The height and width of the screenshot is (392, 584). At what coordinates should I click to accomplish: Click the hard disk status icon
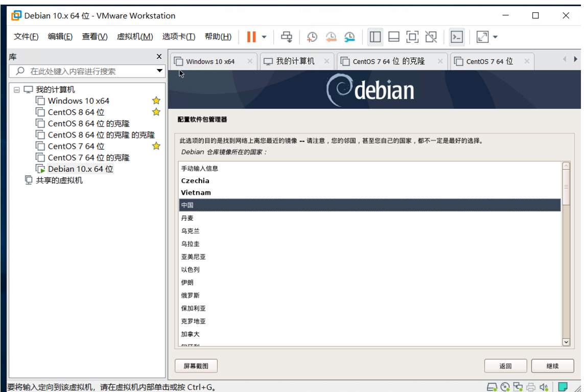491,387
